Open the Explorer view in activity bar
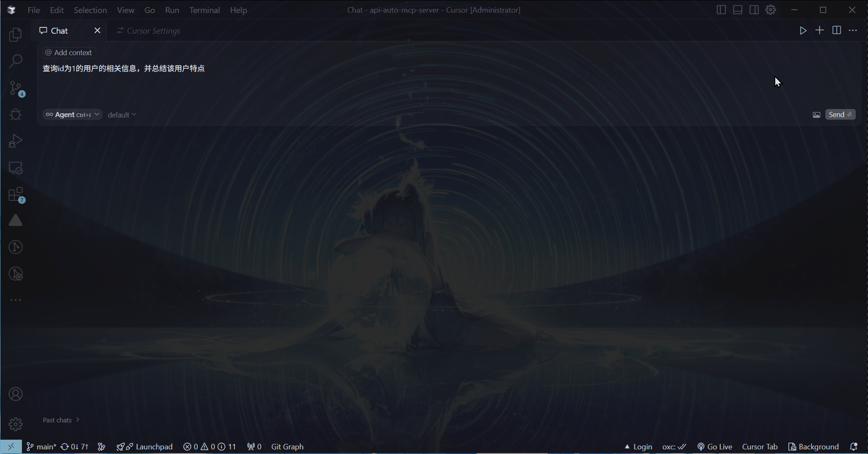Image resolution: width=868 pixels, height=454 pixels. (x=16, y=35)
